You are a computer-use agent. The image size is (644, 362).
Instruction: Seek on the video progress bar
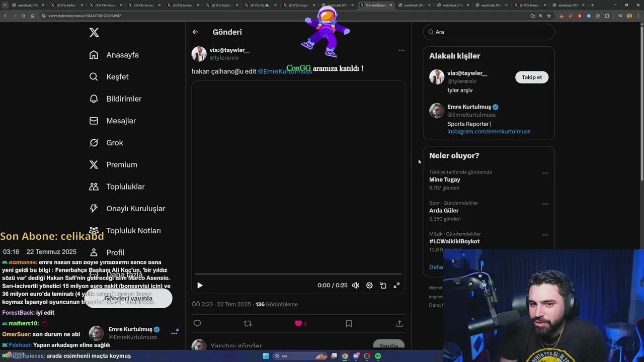(298, 274)
